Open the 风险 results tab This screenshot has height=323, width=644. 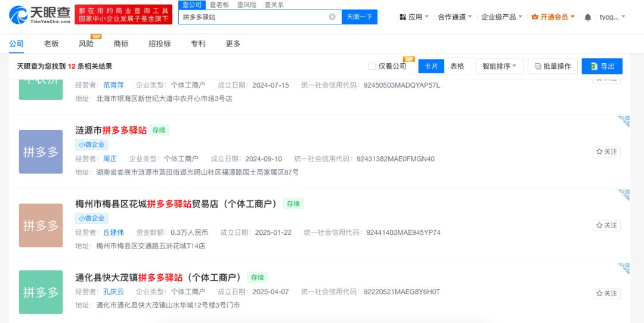pos(86,44)
